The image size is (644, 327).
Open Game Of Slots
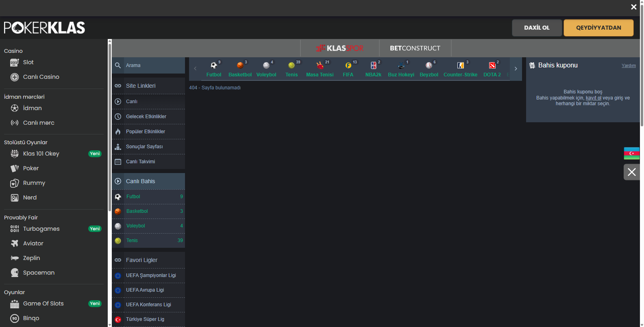(56, 303)
